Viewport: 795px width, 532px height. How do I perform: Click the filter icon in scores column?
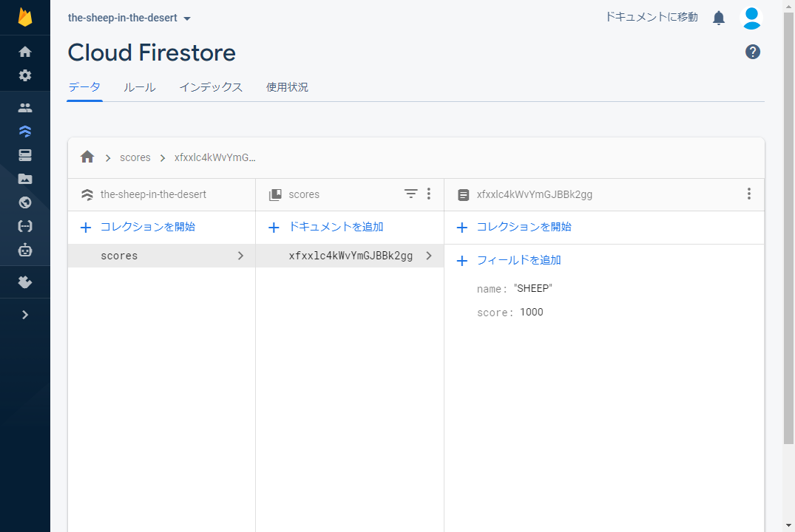tap(410, 194)
